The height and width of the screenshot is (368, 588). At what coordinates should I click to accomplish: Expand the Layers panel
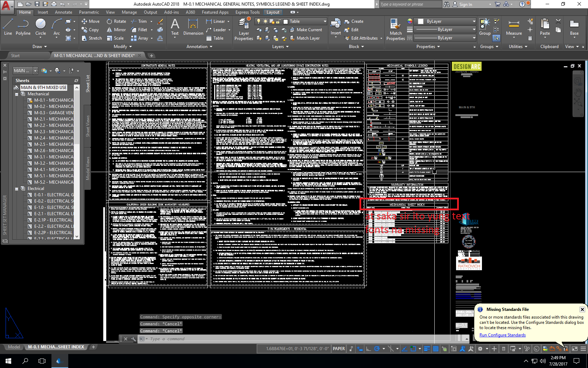coord(281,47)
